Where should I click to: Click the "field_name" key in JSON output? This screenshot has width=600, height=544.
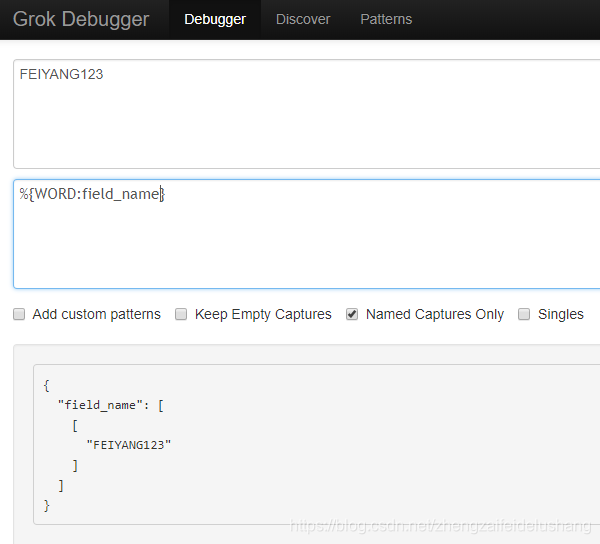[x=98, y=404]
